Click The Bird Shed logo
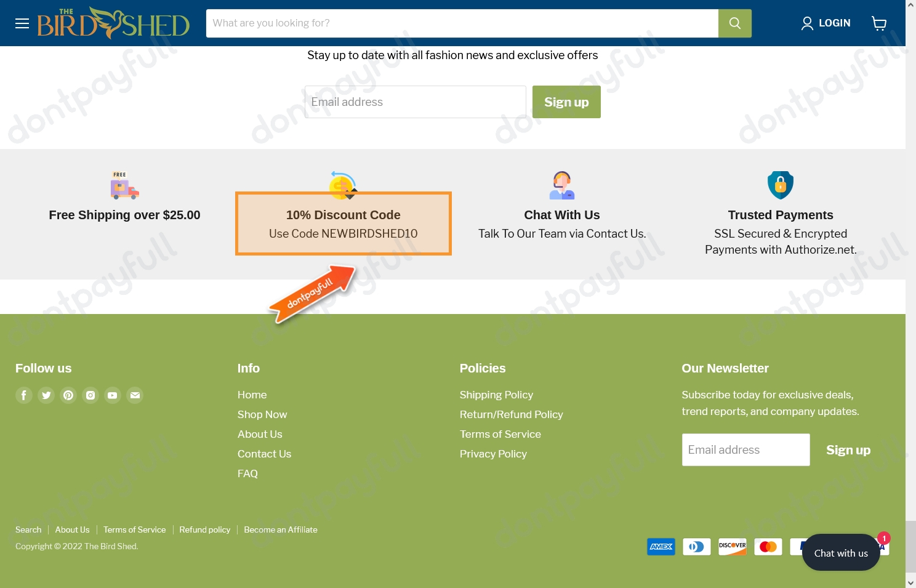The width and height of the screenshot is (916, 588). coord(113,23)
